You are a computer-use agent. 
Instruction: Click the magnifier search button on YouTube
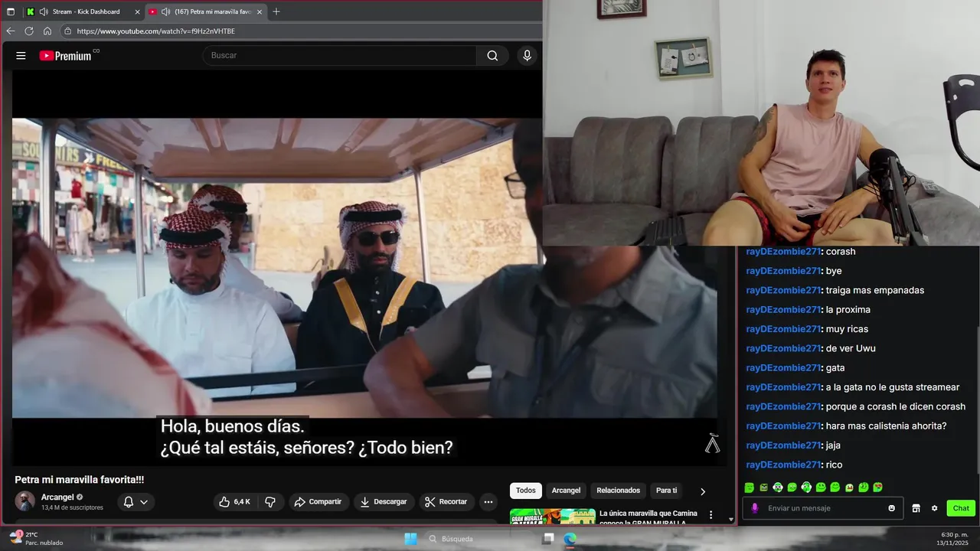point(492,55)
